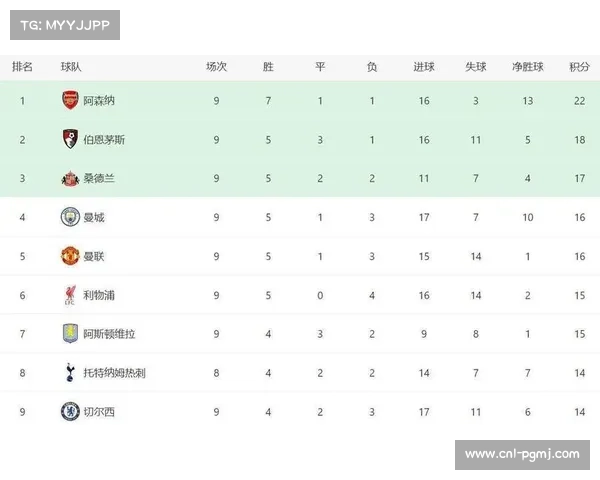Click the TG: MYYJJPP watermark banner
This screenshot has height=480, width=600.
[64, 24]
